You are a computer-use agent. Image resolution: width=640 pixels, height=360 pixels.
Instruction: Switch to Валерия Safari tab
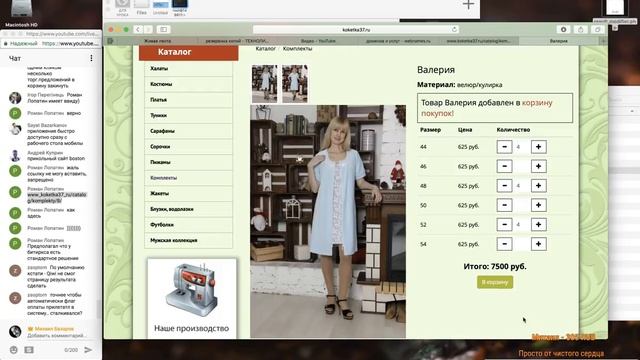(x=558, y=41)
